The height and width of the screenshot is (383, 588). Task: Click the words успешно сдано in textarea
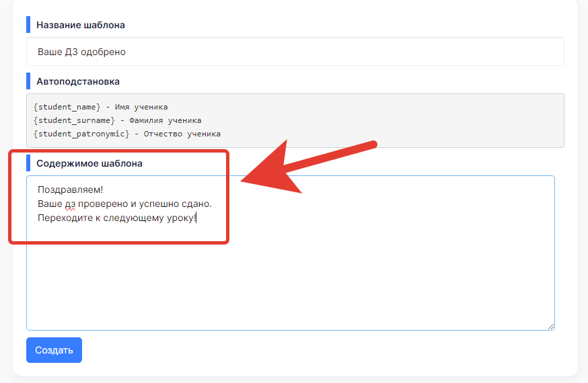pos(184,204)
